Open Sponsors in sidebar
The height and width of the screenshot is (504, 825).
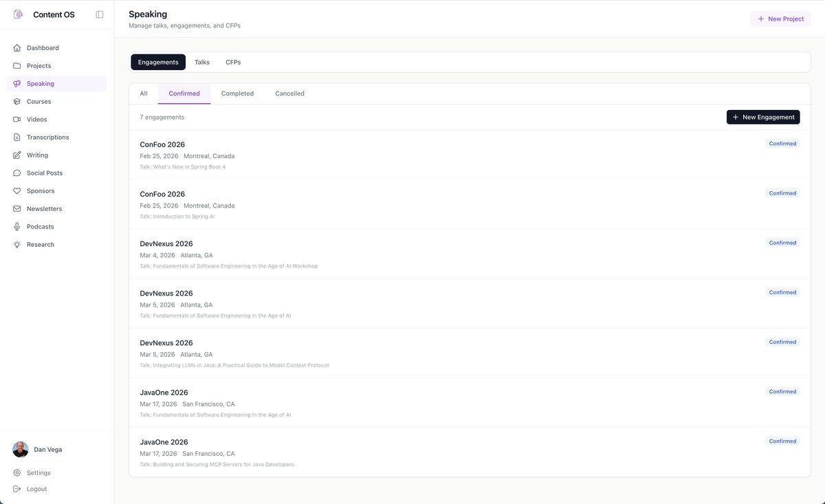(x=57, y=191)
